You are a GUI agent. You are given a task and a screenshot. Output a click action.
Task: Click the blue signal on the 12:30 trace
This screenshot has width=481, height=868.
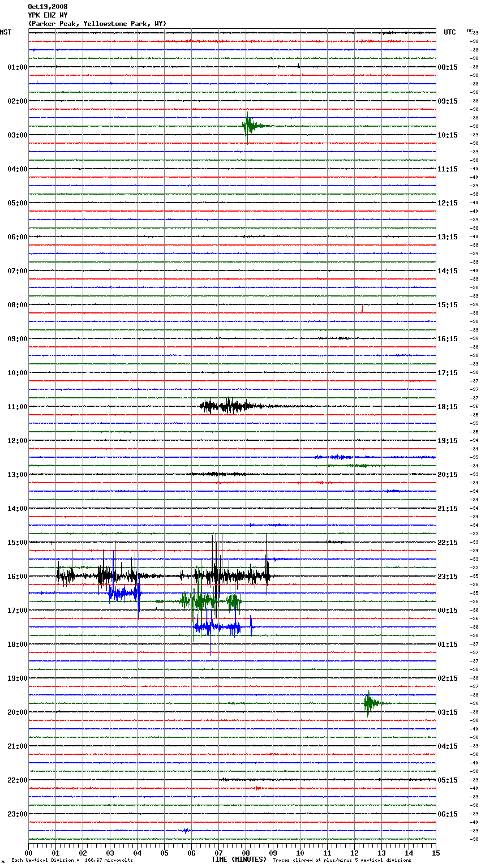coord(373,457)
